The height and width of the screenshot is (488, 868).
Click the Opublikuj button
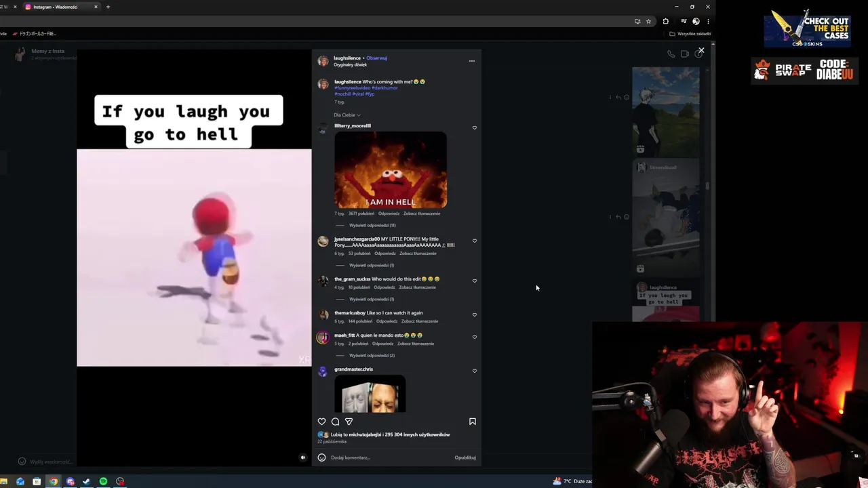(465, 457)
